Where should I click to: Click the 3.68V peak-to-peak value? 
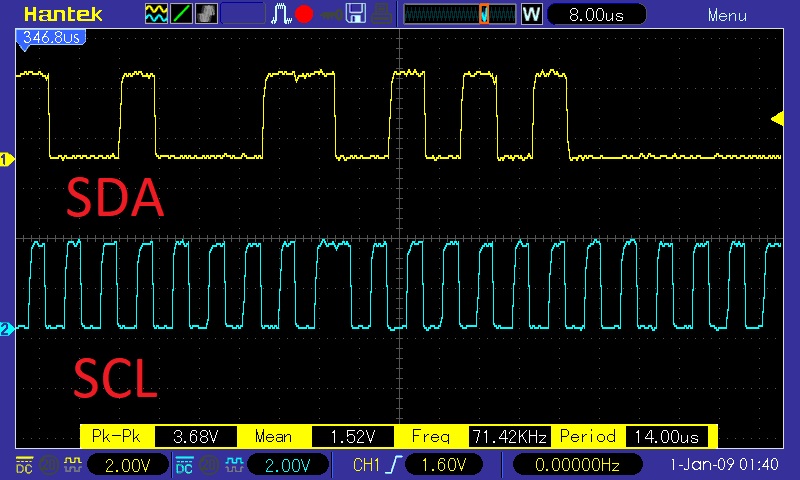(x=195, y=437)
